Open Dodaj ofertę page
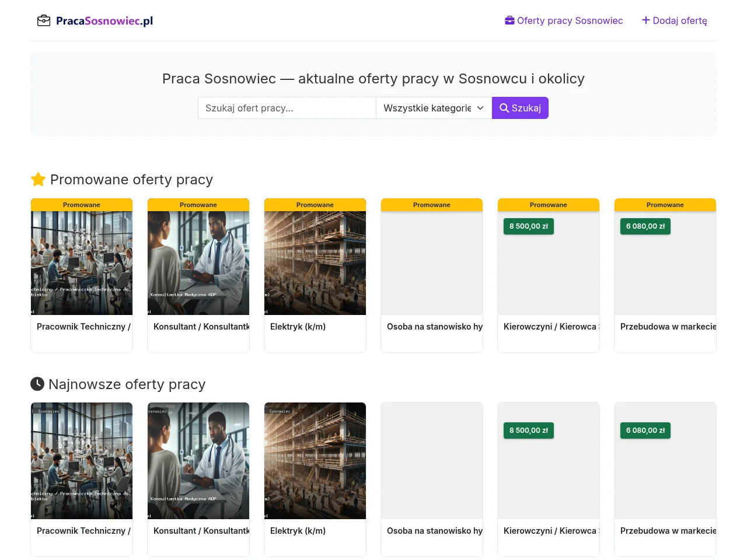 click(675, 20)
